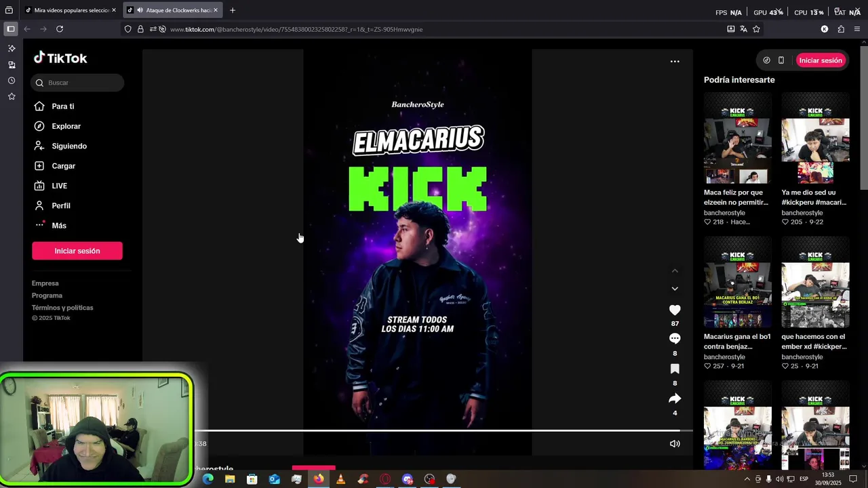Open 'Macarius gana el bo1' video thumbnail
The image size is (868, 488).
click(x=738, y=283)
